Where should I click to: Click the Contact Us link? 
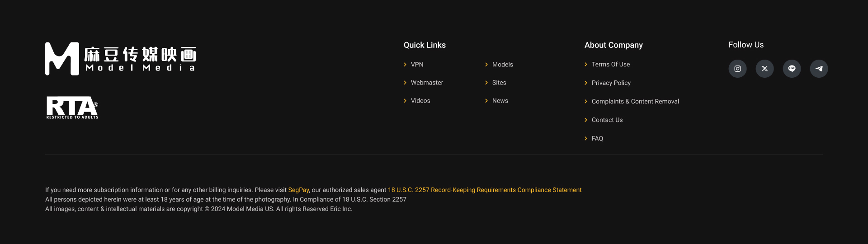pos(607,120)
